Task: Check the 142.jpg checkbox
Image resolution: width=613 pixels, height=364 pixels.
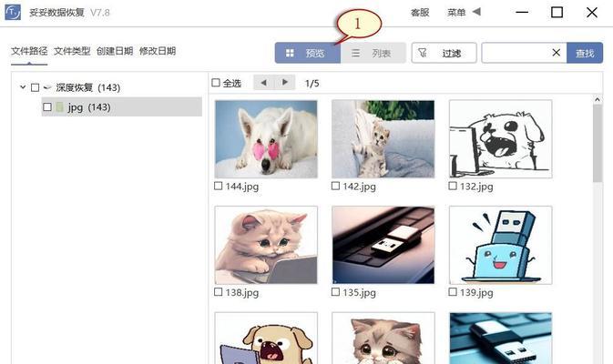Action: point(335,186)
